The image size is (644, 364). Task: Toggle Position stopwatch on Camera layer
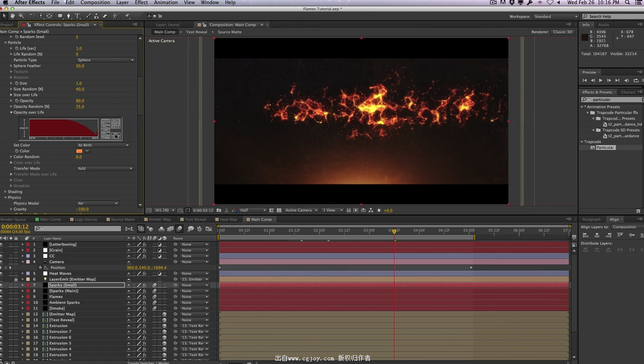(x=40, y=267)
